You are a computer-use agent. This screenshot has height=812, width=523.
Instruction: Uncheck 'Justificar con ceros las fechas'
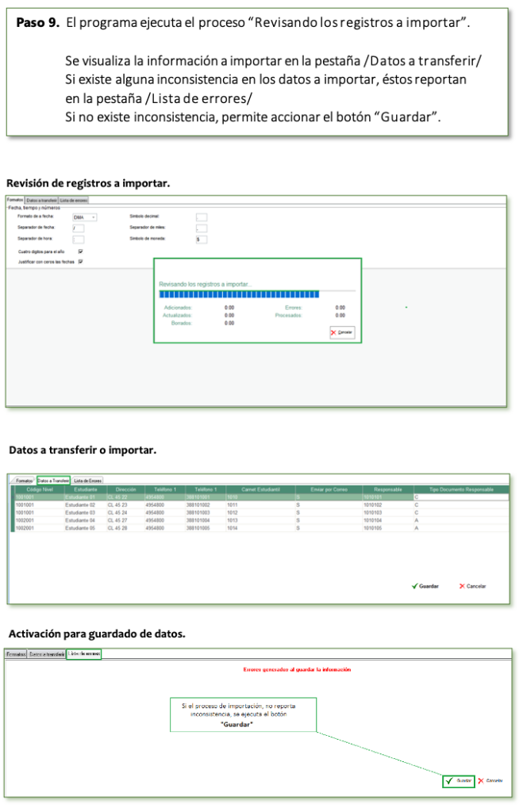(x=81, y=261)
